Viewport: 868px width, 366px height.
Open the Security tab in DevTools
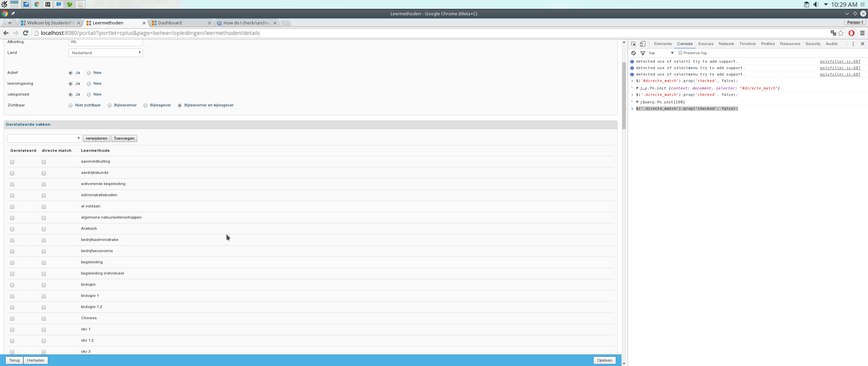click(x=813, y=44)
